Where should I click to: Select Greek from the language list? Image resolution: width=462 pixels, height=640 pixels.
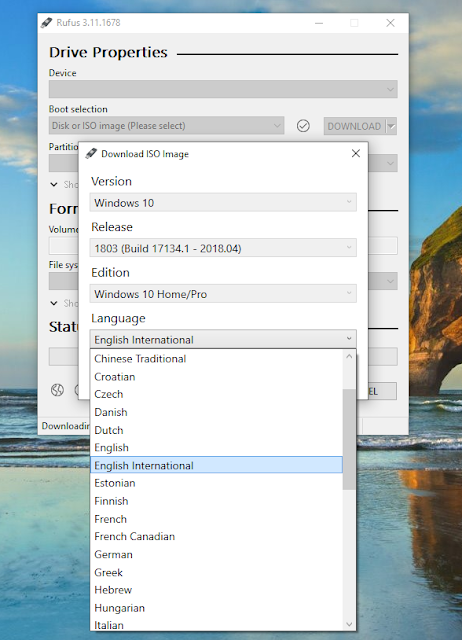[x=216, y=573]
